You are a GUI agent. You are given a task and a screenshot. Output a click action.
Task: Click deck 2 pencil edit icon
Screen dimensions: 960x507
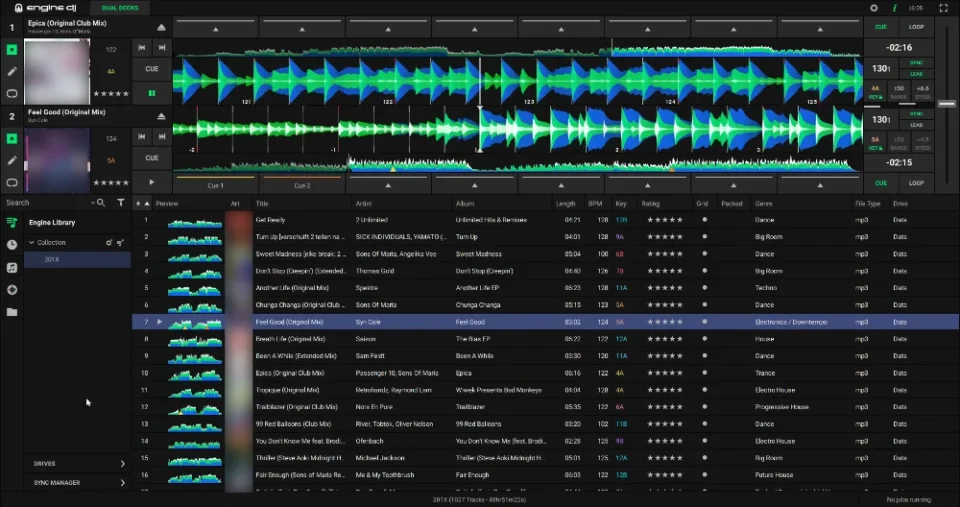pos(12,160)
